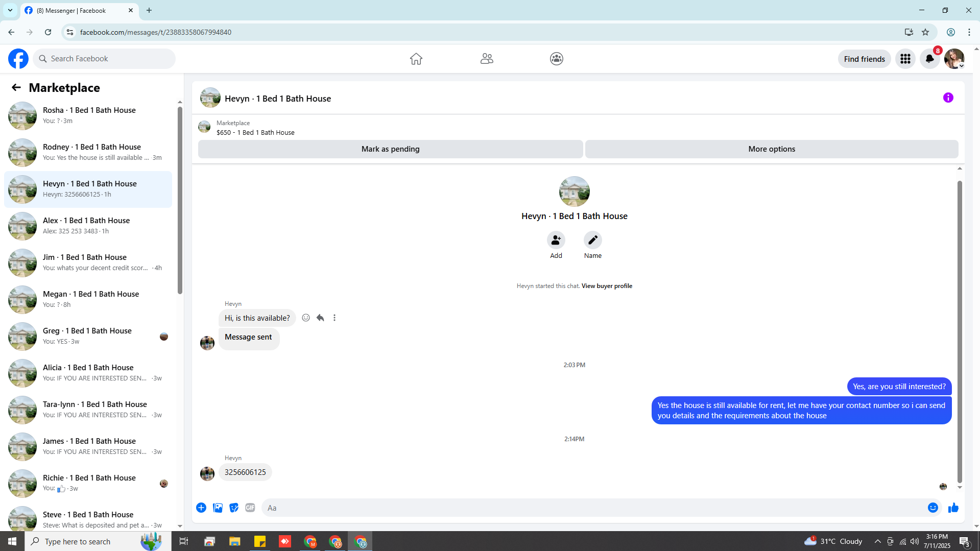Open the Facebook menu grid icon

coord(905,59)
